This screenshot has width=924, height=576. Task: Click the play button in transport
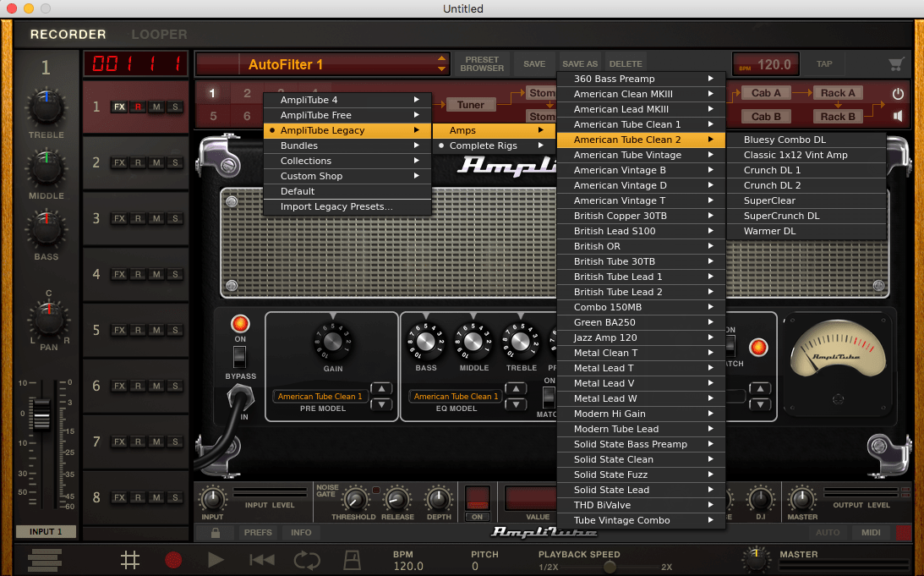pos(216,560)
